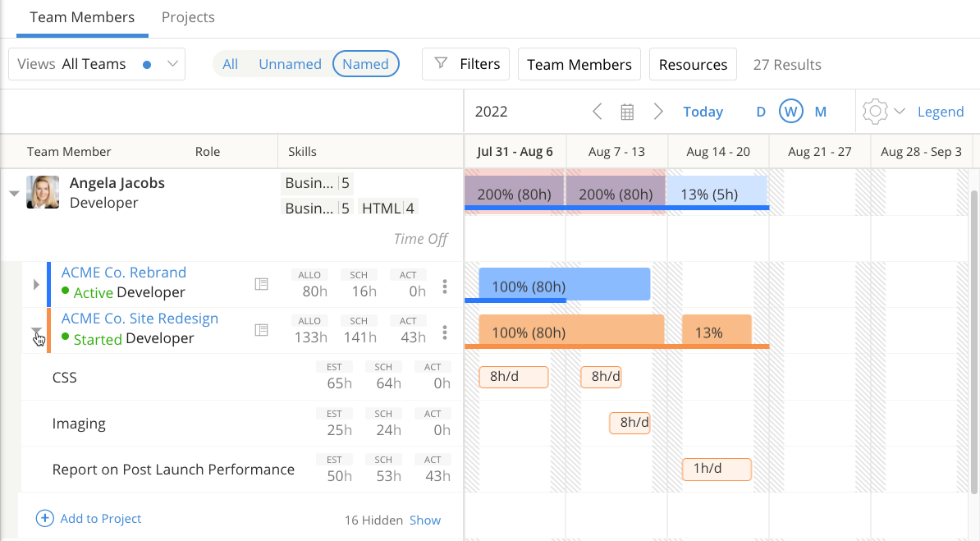Viewport: 980px width, 541px height.
Task: Select the Named filter pill
Action: [365, 64]
